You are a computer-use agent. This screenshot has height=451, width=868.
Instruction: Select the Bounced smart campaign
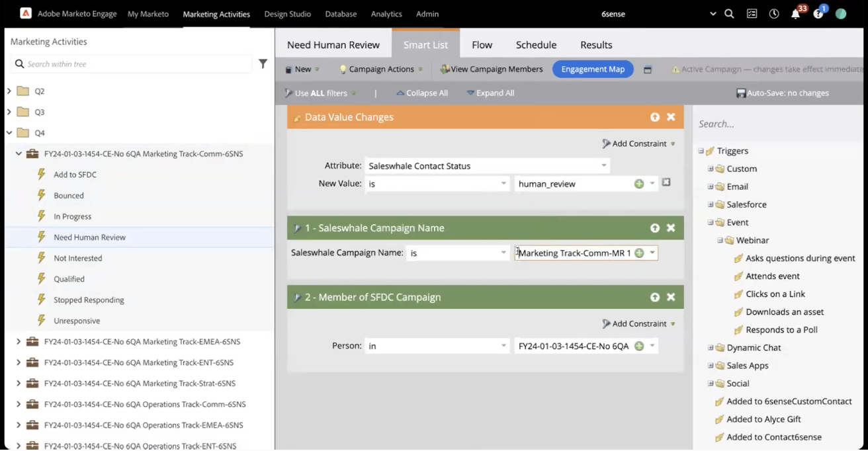tap(69, 196)
